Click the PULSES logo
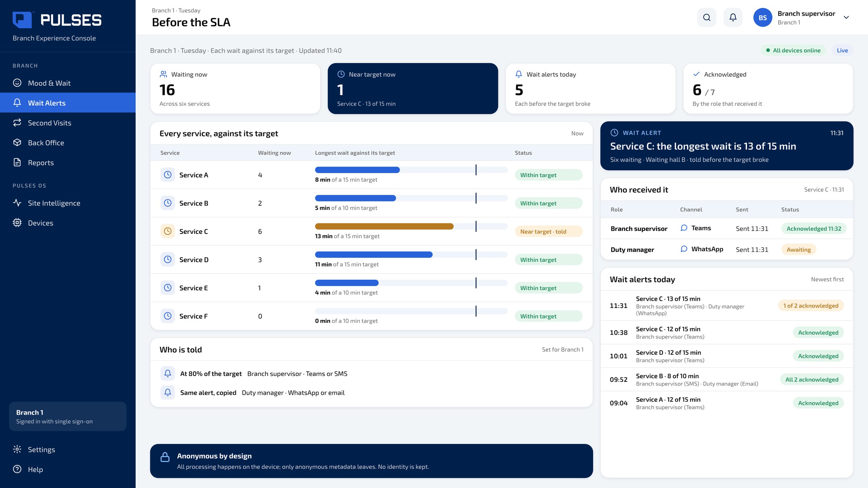Screen dimensions: 868x488 click(x=57, y=20)
